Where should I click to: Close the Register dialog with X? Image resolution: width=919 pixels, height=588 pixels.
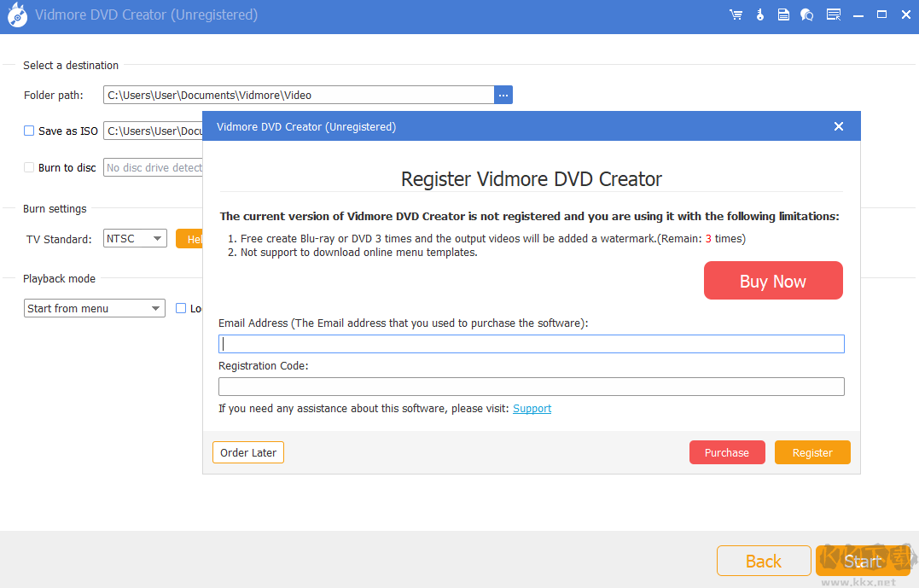click(x=839, y=126)
